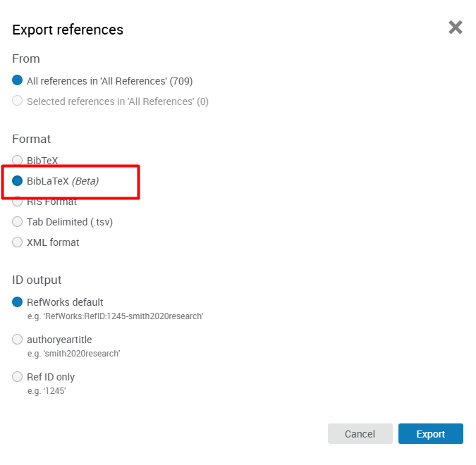
Task: Select authoryeartitle ID output
Action: point(18,340)
